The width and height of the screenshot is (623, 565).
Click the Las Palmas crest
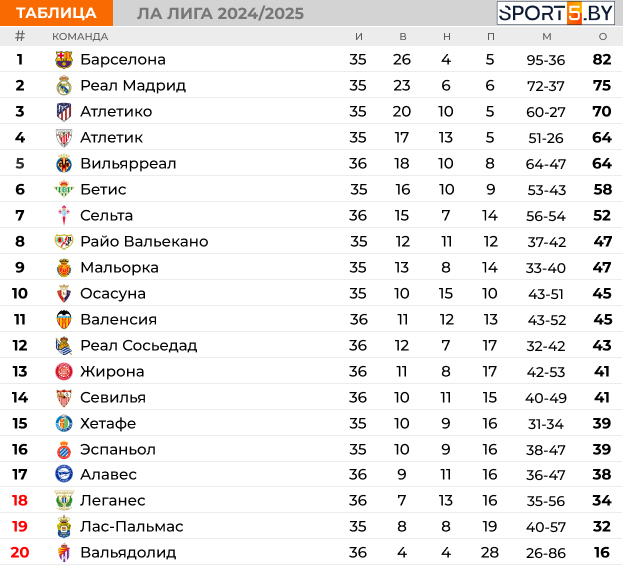pos(64,526)
